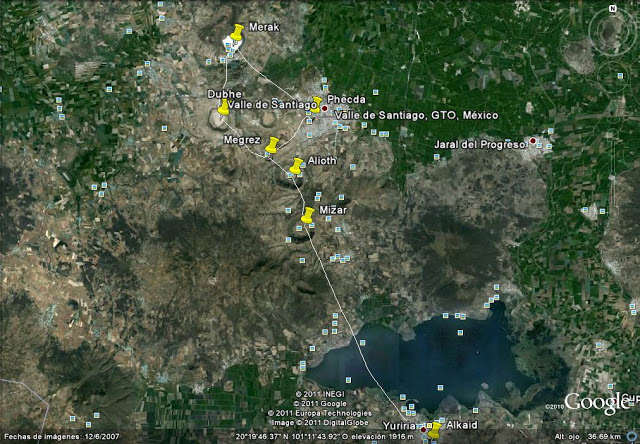Click the imagery date "Fechas de imágenes" text
The width and height of the screenshot is (640, 444).
pyautogui.click(x=48, y=437)
